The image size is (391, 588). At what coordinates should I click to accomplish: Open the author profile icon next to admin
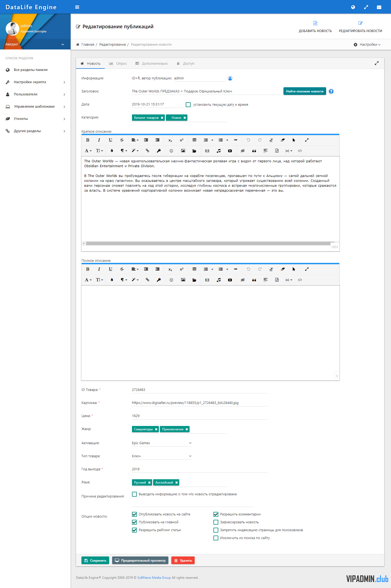(230, 78)
